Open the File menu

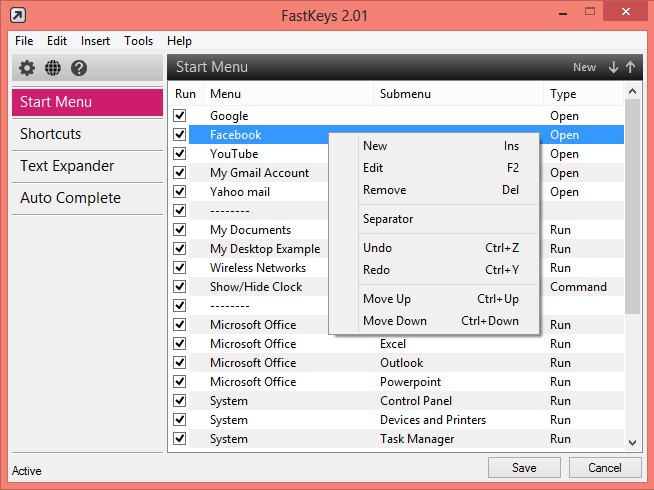click(x=24, y=41)
